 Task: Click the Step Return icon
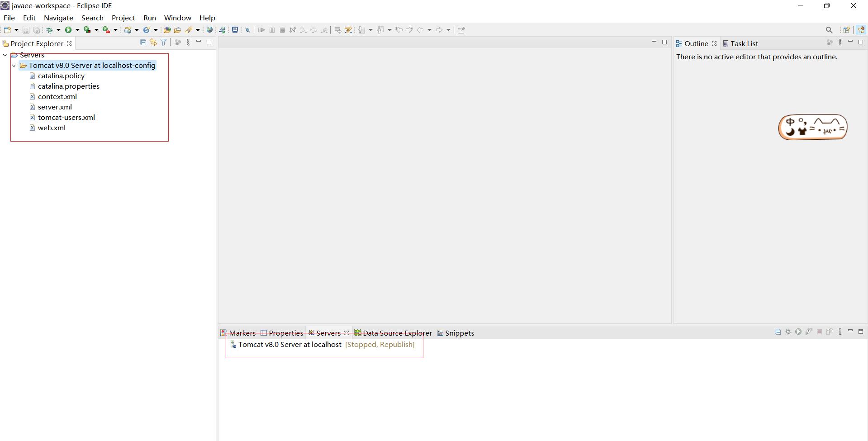(x=324, y=30)
